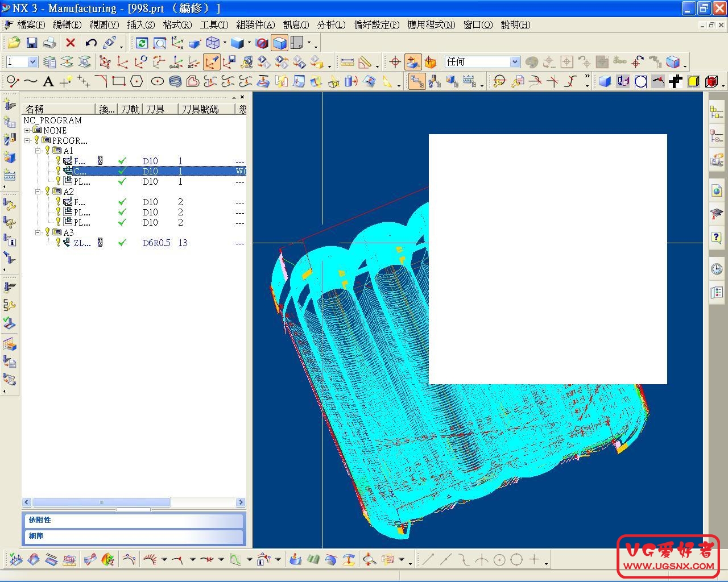Click the 刀具號碼 column header
728x582 pixels.
(207, 109)
